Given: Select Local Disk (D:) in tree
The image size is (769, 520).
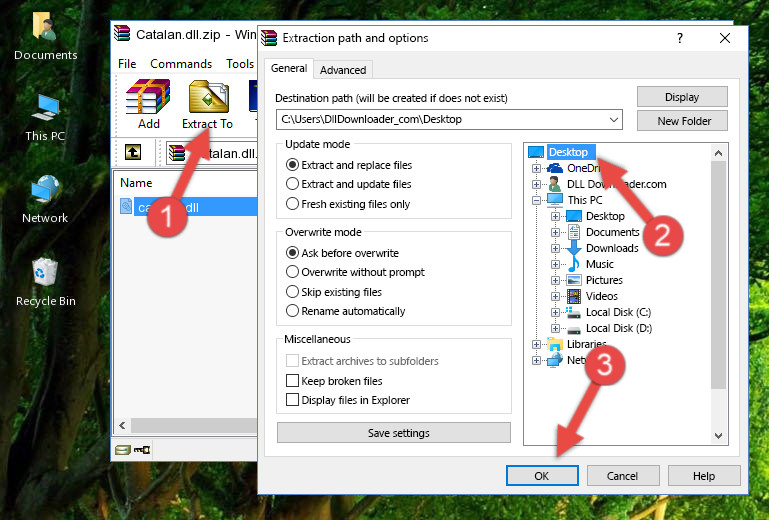Looking at the screenshot, I should click(619, 328).
